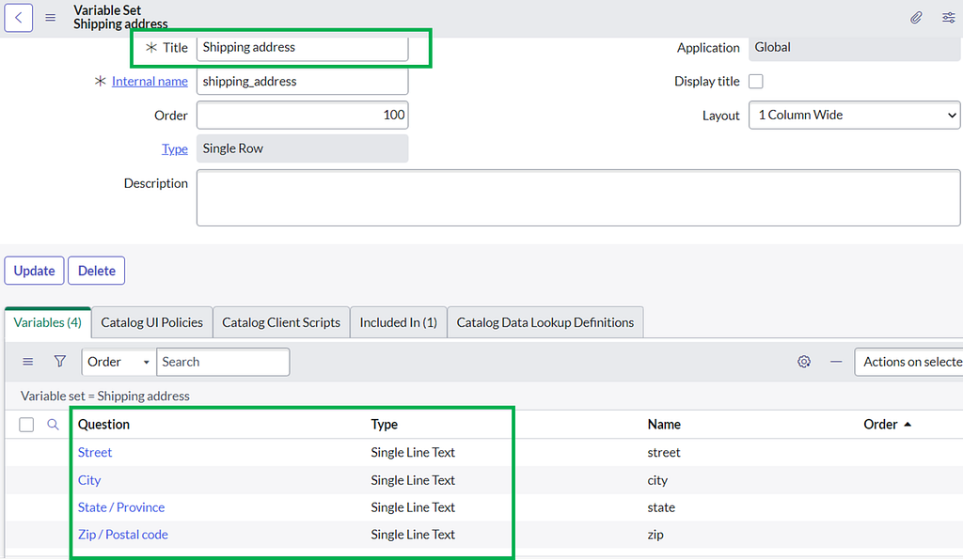The image size is (963, 560).
Task: Open the Actions on selected rows dropdown
Action: click(908, 362)
